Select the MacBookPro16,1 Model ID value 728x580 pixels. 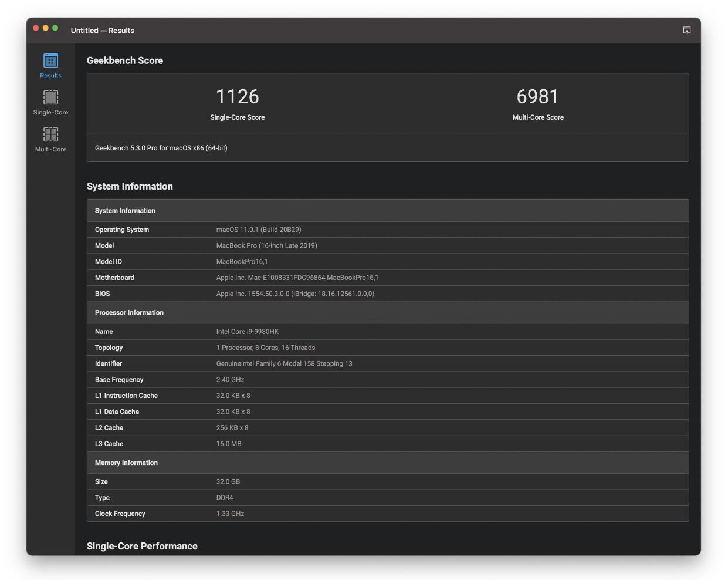point(242,262)
